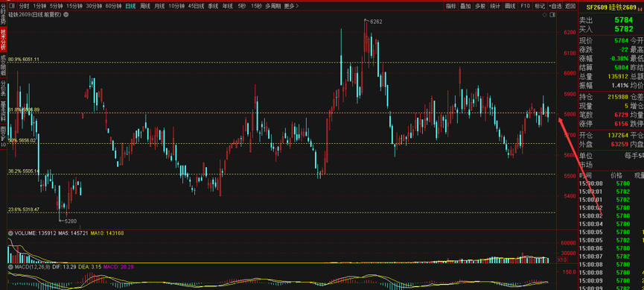Switch chart to 60分钟 period
644x290 pixels.
tap(113, 6)
